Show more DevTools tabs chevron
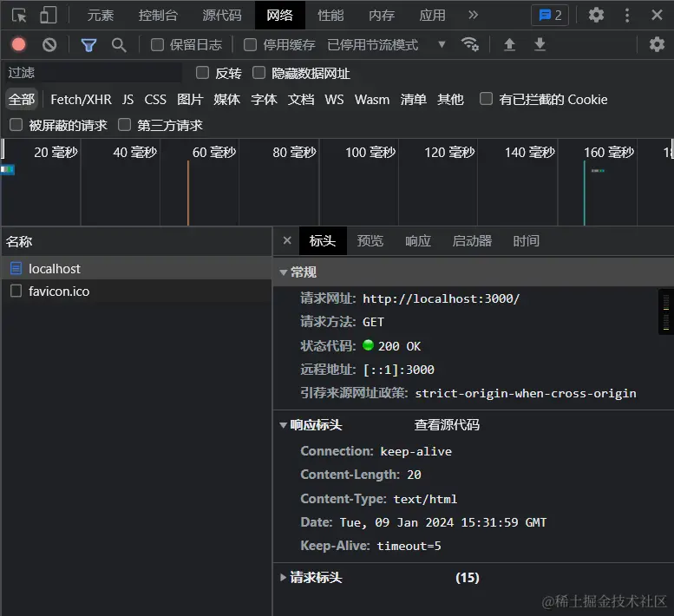Viewport: 674px width, 616px height. point(473,16)
